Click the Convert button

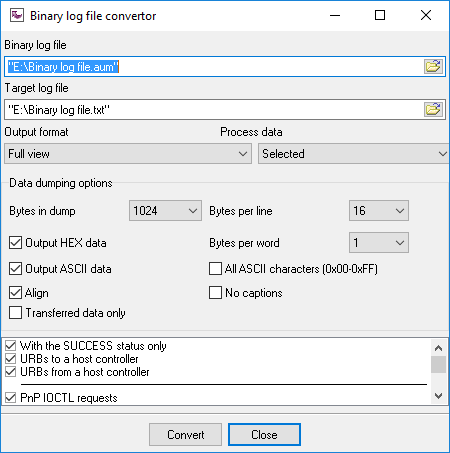tap(185, 435)
